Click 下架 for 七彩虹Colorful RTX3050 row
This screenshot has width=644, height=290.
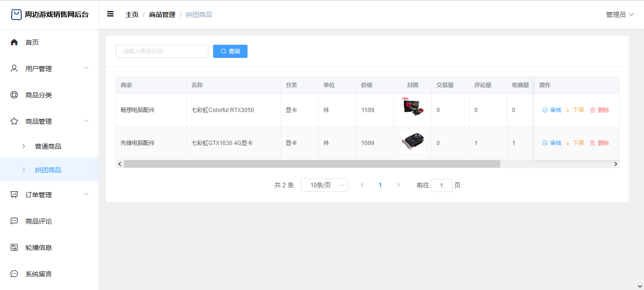click(575, 110)
